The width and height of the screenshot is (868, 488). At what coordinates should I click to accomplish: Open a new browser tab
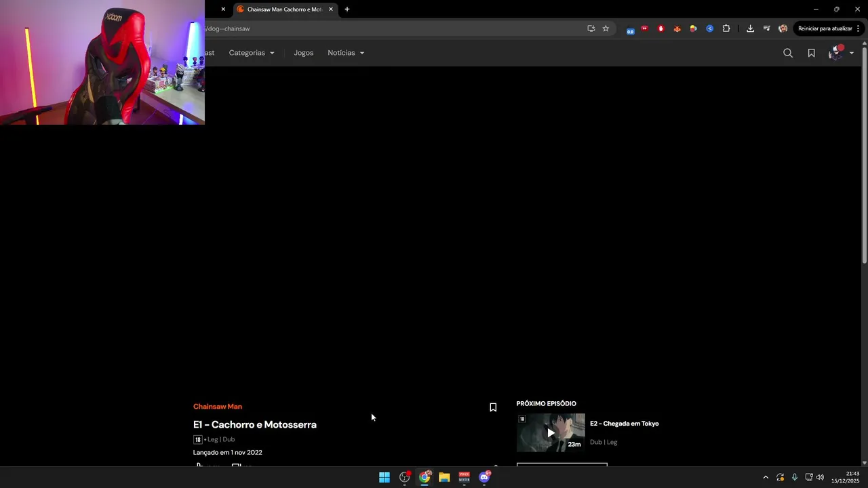(x=347, y=9)
